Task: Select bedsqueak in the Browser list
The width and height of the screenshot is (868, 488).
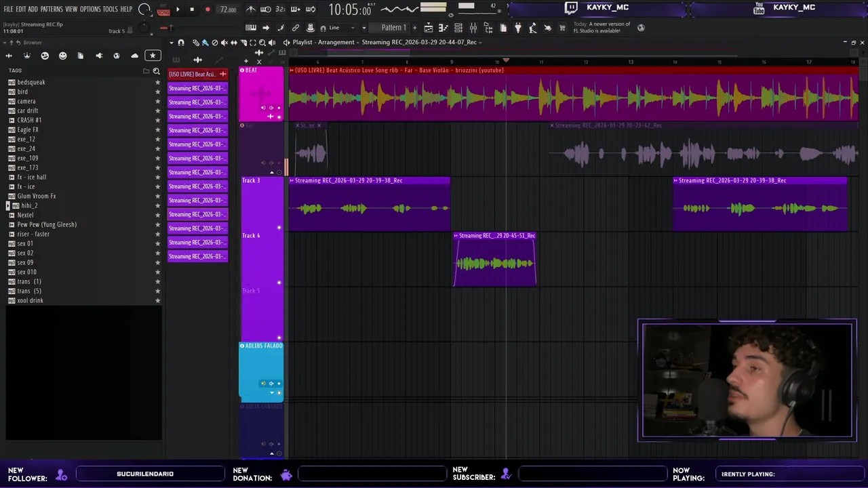Action: click(31, 82)
